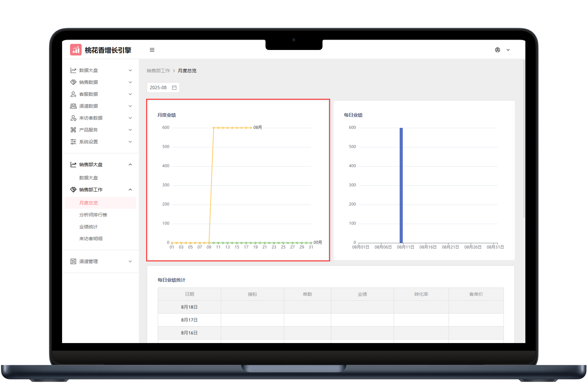Click the 接粉 column header
Screen dimensions: 588x383
point(252,294)
